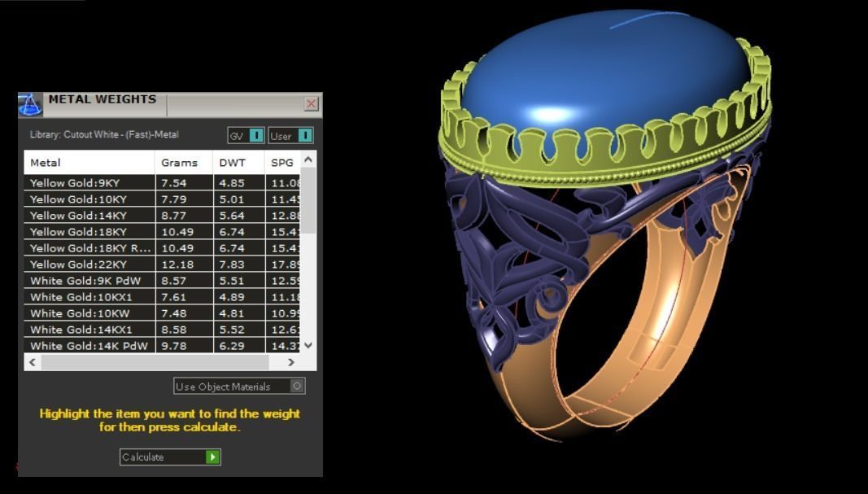Click the Grams column header
Screen dimensions: 868x494
pyautogui.click(x=184, y=163)
